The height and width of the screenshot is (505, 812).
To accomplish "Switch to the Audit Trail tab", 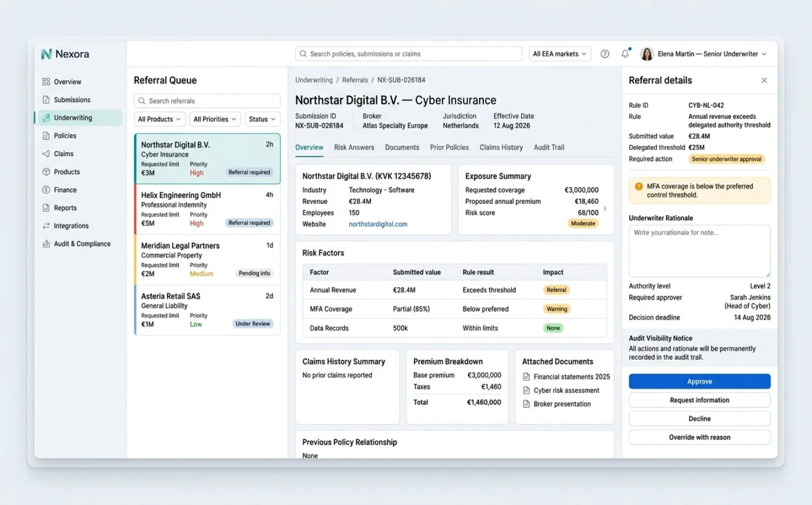I will [x=549, y=148].
